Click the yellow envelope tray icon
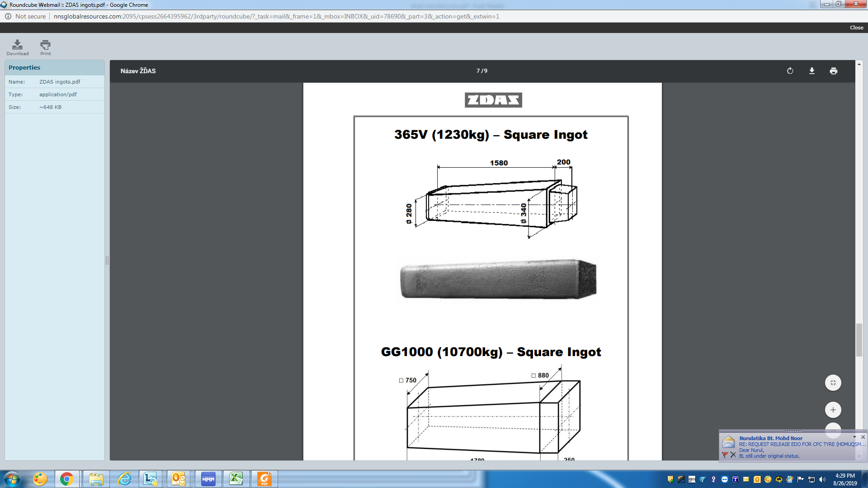The width and height of the screenshot is (868, 488). click(746, 479)
